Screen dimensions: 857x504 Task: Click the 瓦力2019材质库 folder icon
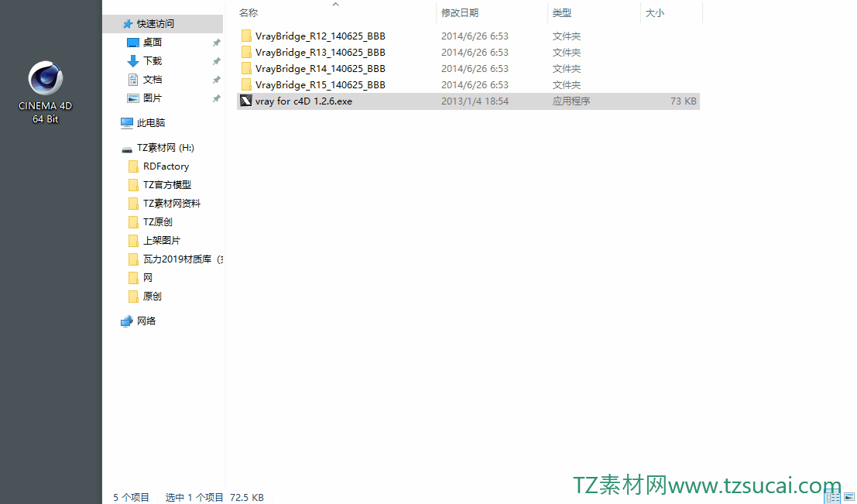pyautogui.click(x=133, y=259)
